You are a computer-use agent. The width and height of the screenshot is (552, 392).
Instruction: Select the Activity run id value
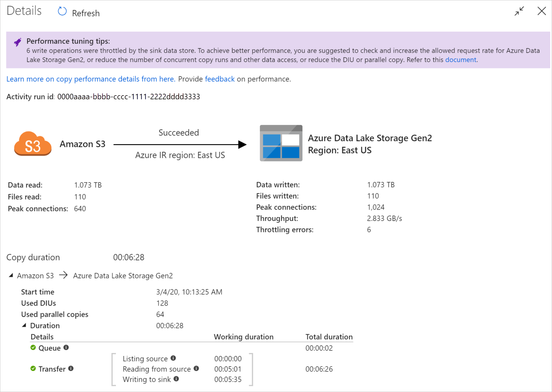pyautogui.click(x=129, y=96)
